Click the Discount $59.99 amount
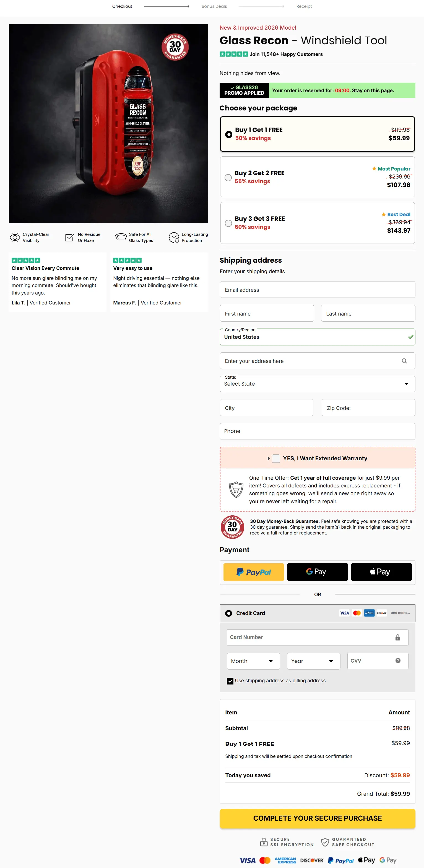Viewport: 424px width, 868px height. (400, 775)
